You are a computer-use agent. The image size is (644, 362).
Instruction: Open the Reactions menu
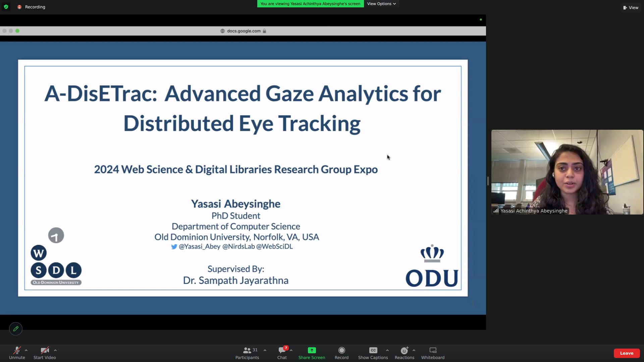(x=405, y=353)
